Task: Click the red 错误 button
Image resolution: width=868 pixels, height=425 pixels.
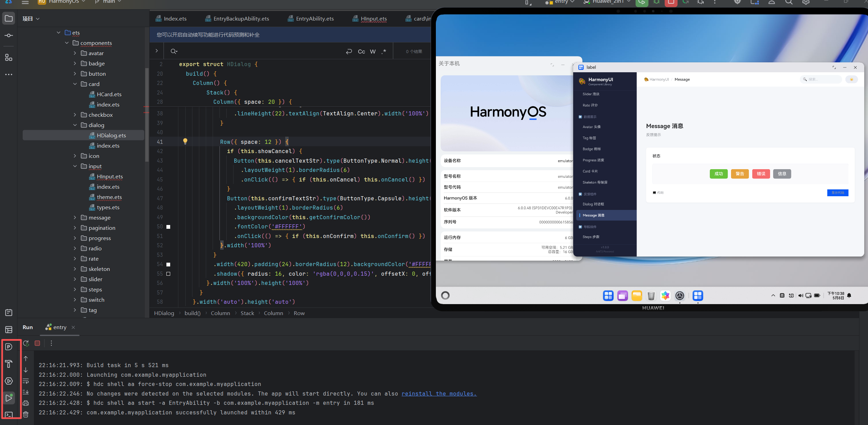Action: coord(761,174)
